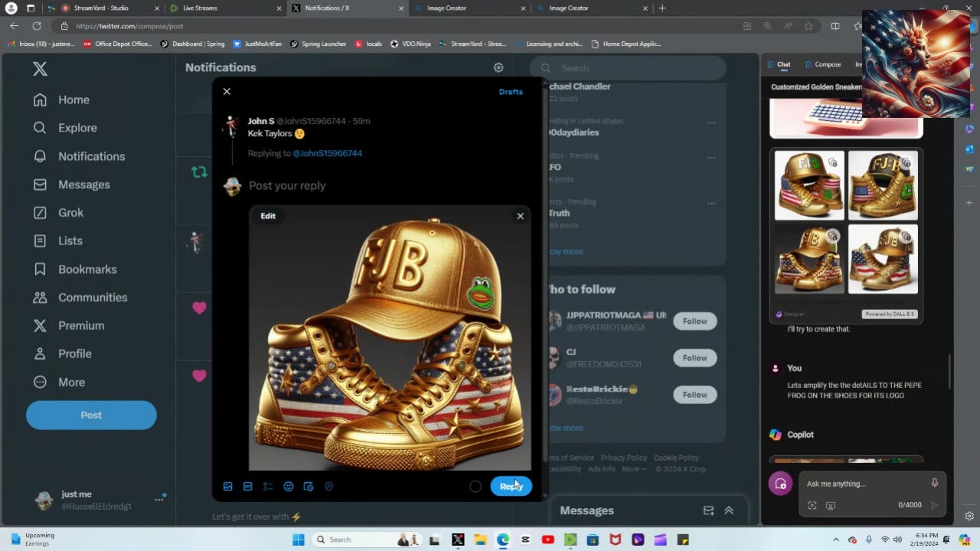
Task: Compose new message in Messages drawer
Action: pyautogui.click(x=708, y=510)
